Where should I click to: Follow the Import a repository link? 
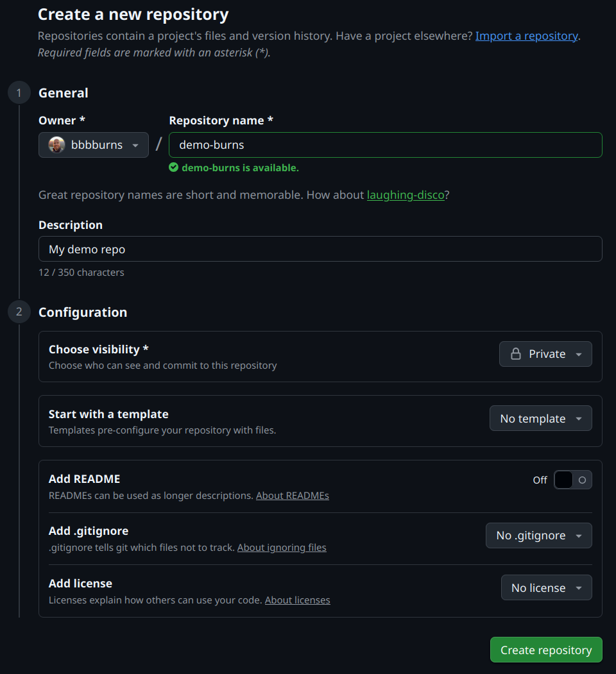click(x=526, y=36)
